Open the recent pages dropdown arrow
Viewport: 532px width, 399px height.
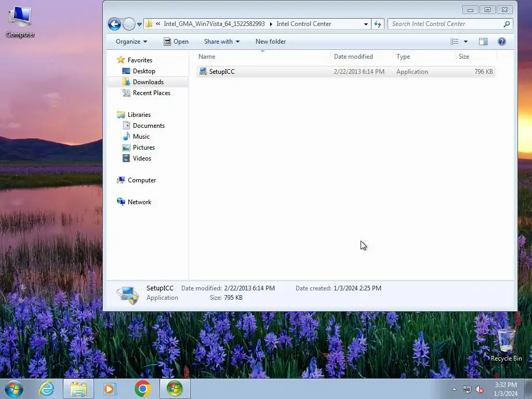[x=139, y=24]
